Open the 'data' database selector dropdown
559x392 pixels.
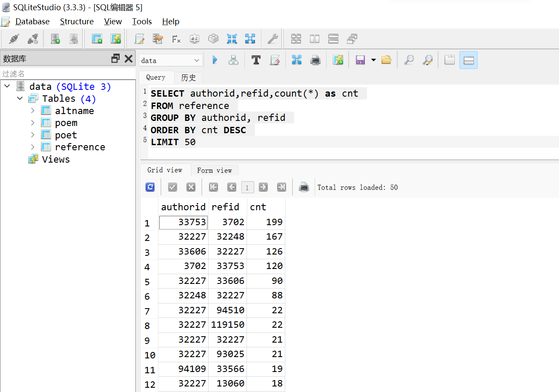(171, 60)
